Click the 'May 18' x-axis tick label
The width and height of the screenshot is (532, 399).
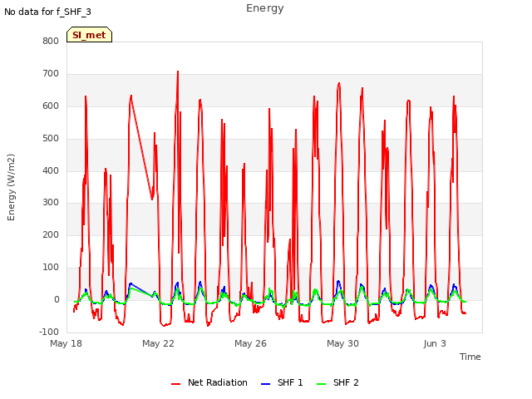66,343
